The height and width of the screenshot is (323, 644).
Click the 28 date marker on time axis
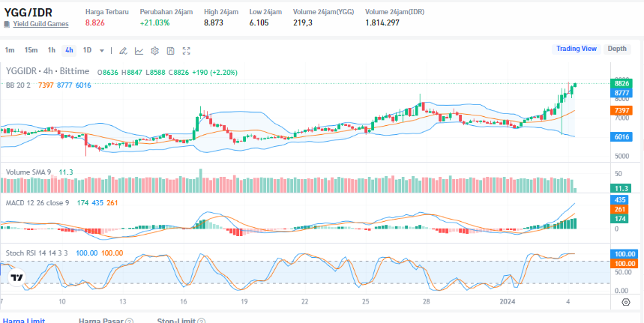click(x=427, y=302)
